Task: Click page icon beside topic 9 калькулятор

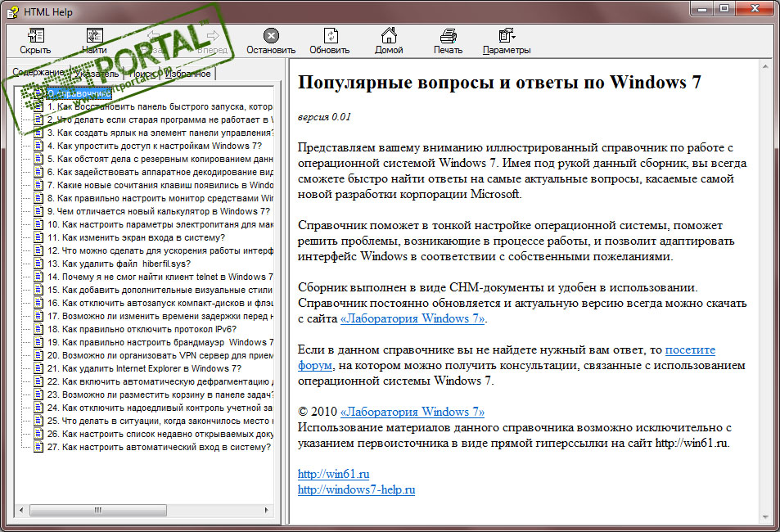Action: click(38, 211)
